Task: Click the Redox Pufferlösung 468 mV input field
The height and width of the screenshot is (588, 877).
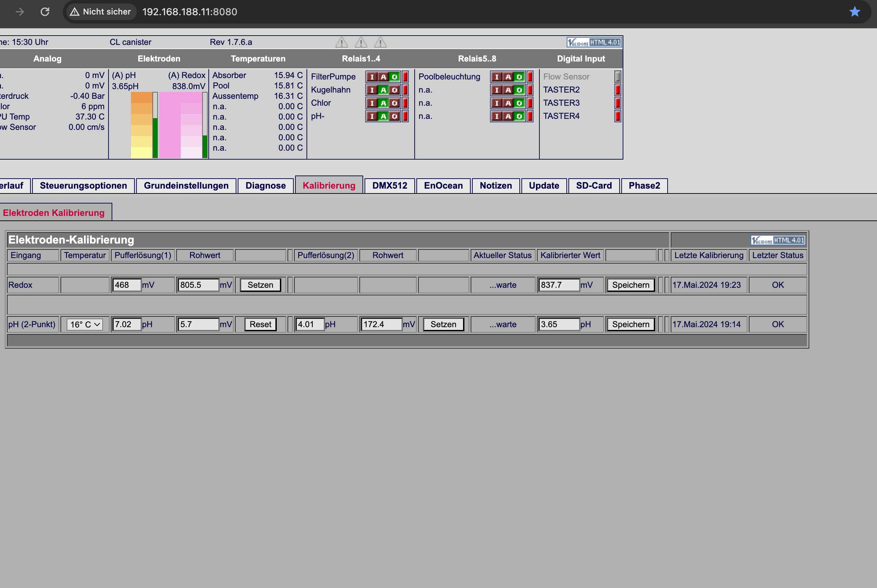Action: (x=127, y=285)
